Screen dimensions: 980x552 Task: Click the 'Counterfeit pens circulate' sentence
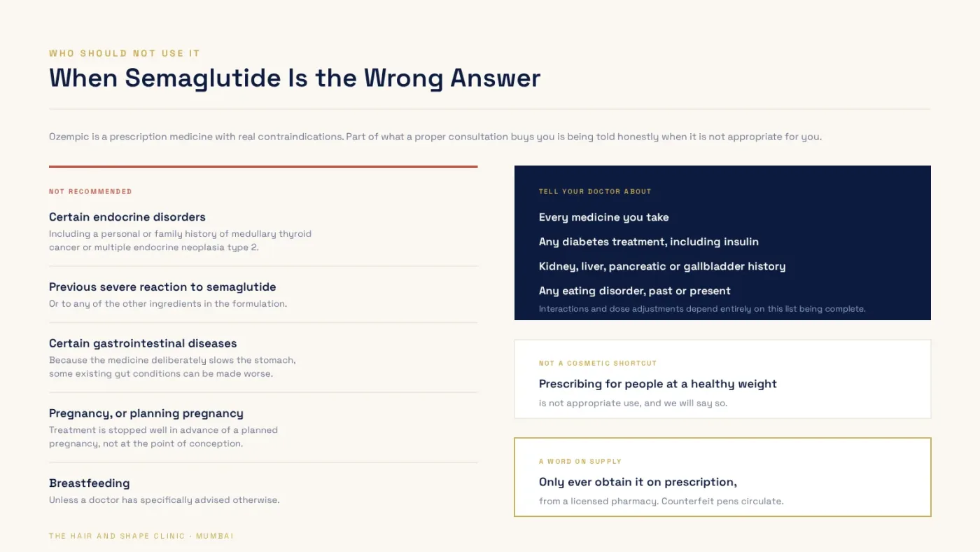(x=722, y=501)
